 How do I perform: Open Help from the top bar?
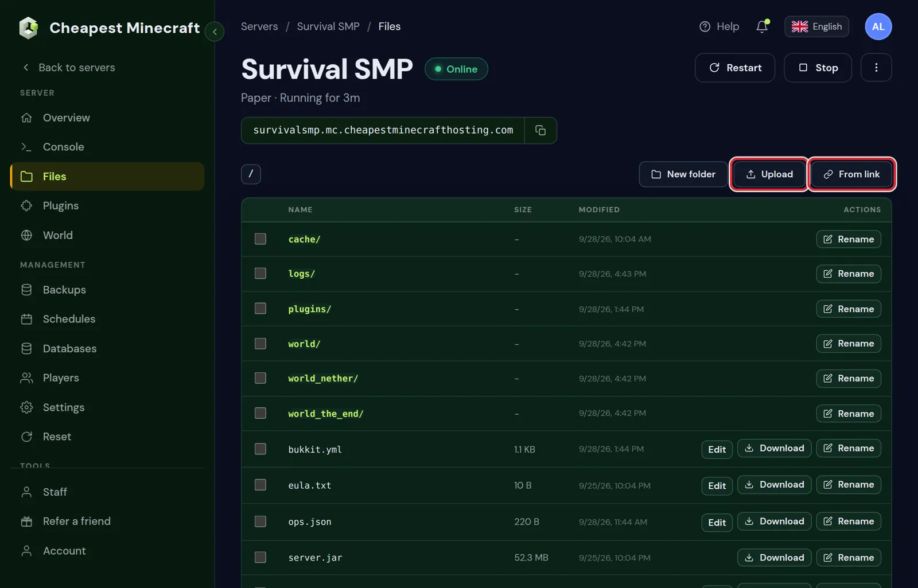click(x=719, y=26)
